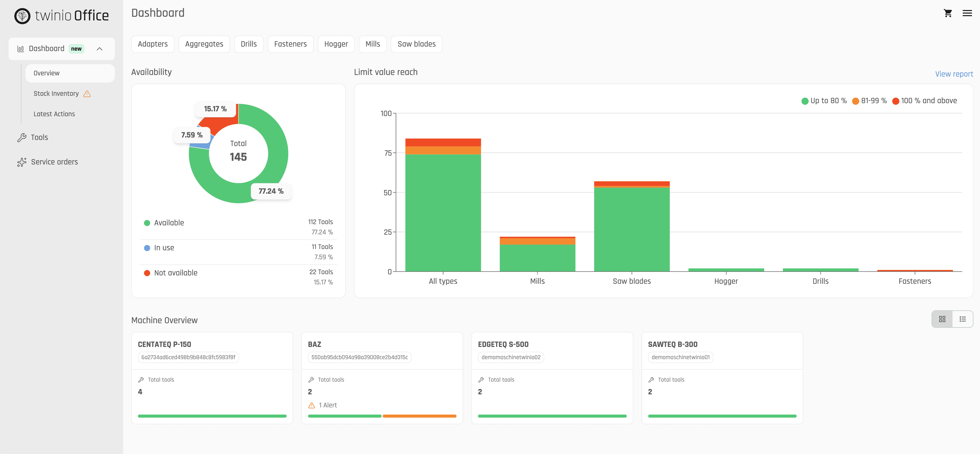This screenshot has width=980, height=454.
Task: Filter by Aggregates category
Action: 204,44
